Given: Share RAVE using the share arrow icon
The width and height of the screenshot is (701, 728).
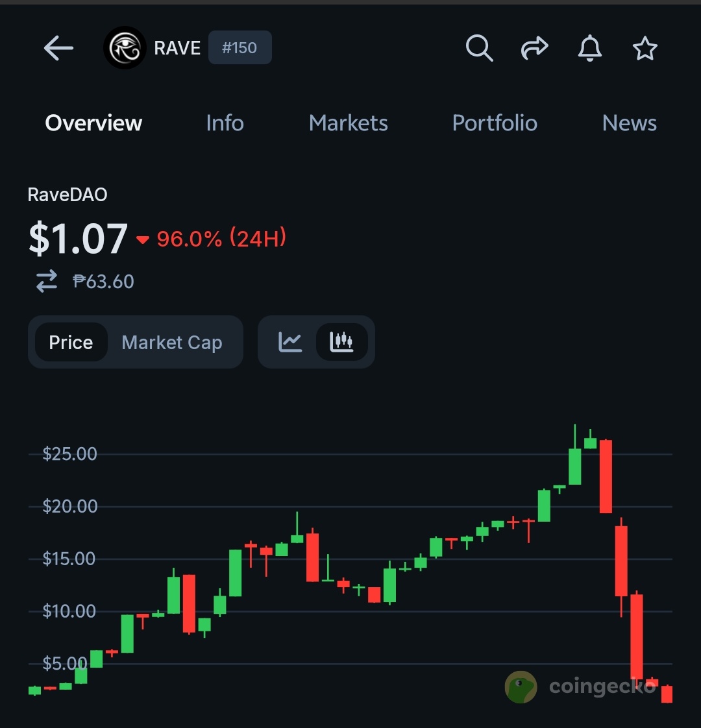Looking at the screenshot, I should click(535, 48).
